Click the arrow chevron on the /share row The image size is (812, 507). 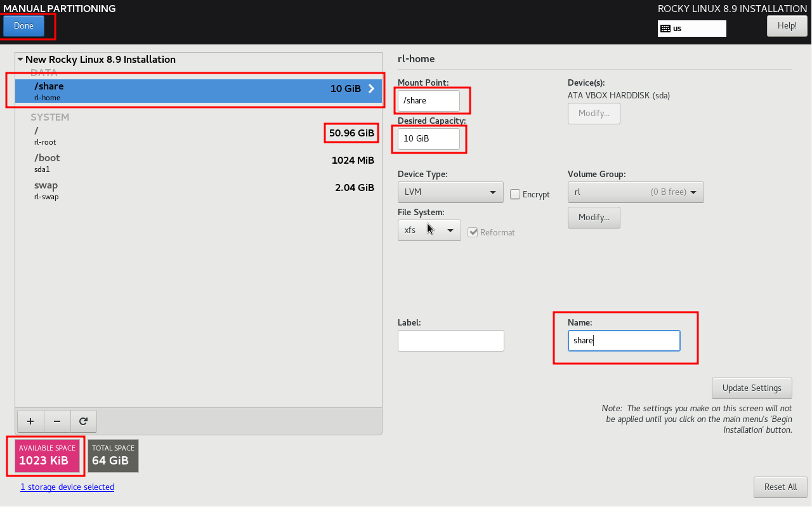click(372, 89)
